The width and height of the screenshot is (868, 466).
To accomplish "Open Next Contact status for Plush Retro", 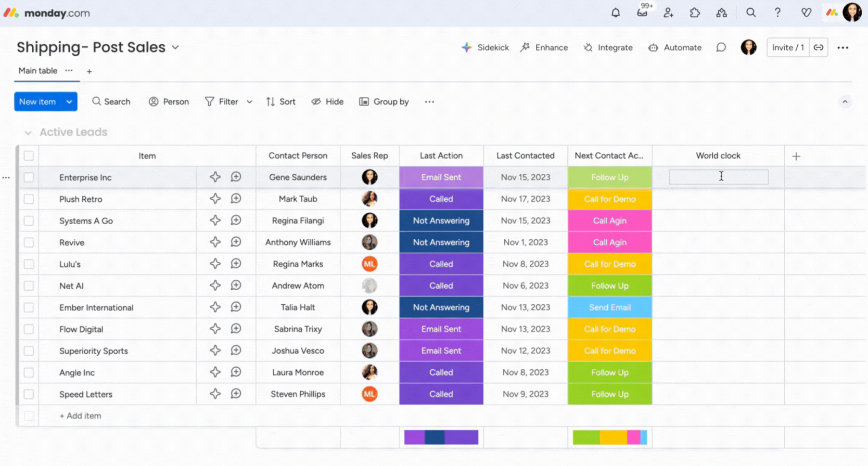I will (610, 199).
